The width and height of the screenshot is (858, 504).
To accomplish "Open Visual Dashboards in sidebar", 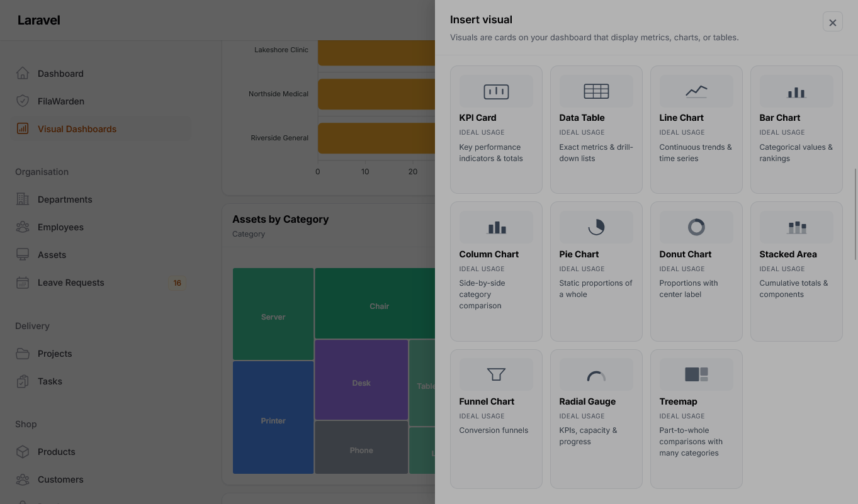I will coord(102,129).
